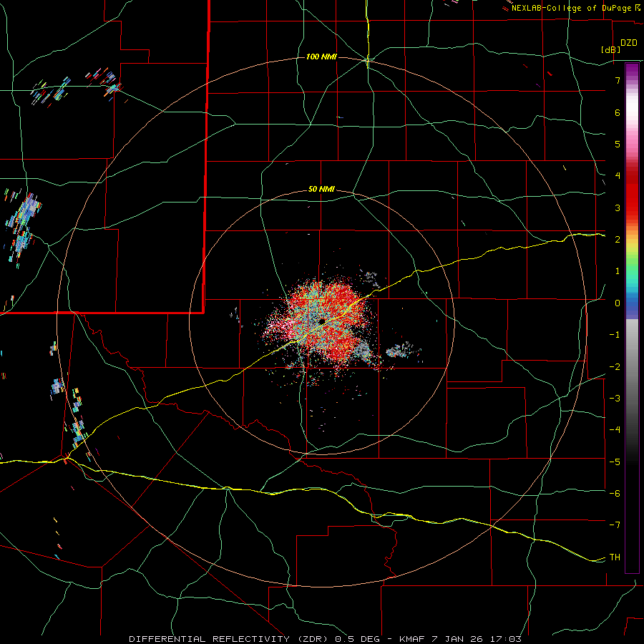The width and height of the screenshot is (644, 644).
Task: Click the 1 value on the scale
Action: 618,271
